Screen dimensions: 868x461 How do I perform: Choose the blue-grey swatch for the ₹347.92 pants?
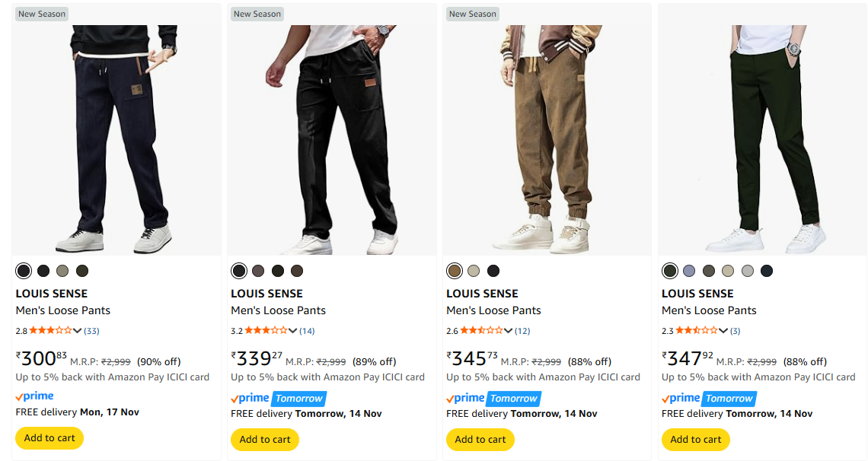click(689, 271)
